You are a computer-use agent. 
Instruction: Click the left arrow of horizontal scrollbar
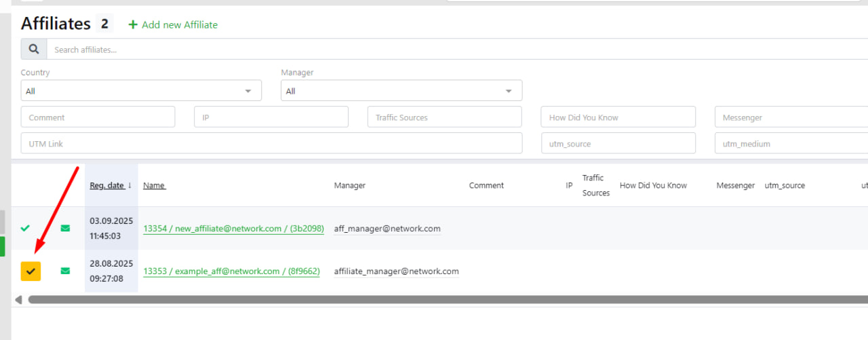18,299
